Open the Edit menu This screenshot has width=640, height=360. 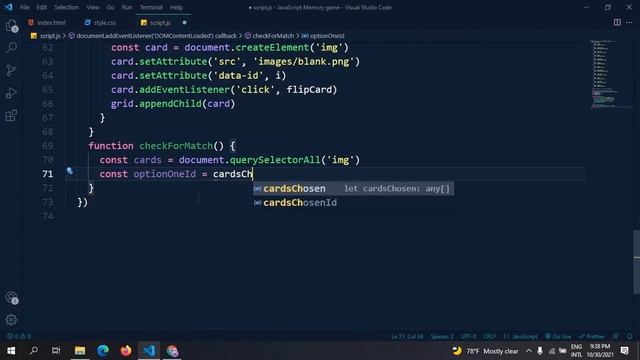pyautogui.click(x=42, y=7)
